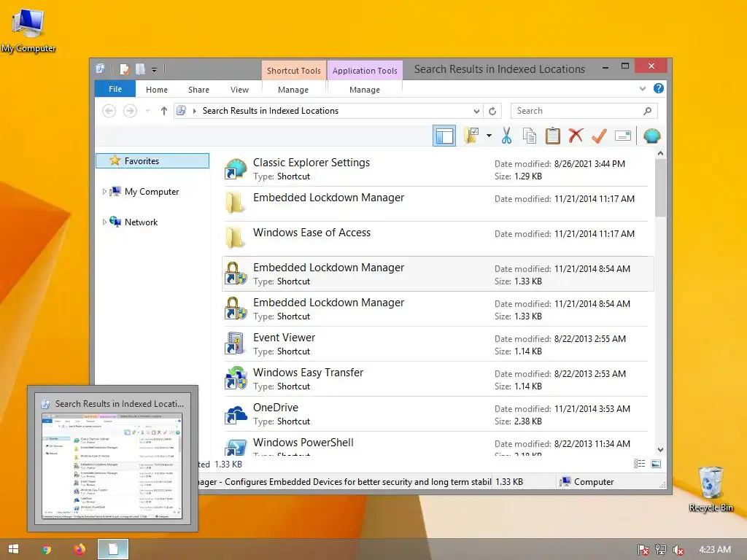Select the Classic Explorer Settings shortcut

(438, 169)
